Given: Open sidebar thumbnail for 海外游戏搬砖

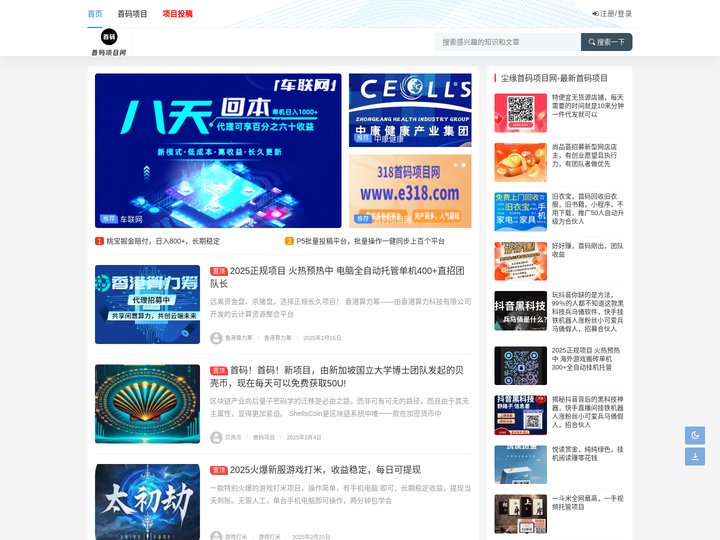Looking at the screenshot, I should click(520, 366).
